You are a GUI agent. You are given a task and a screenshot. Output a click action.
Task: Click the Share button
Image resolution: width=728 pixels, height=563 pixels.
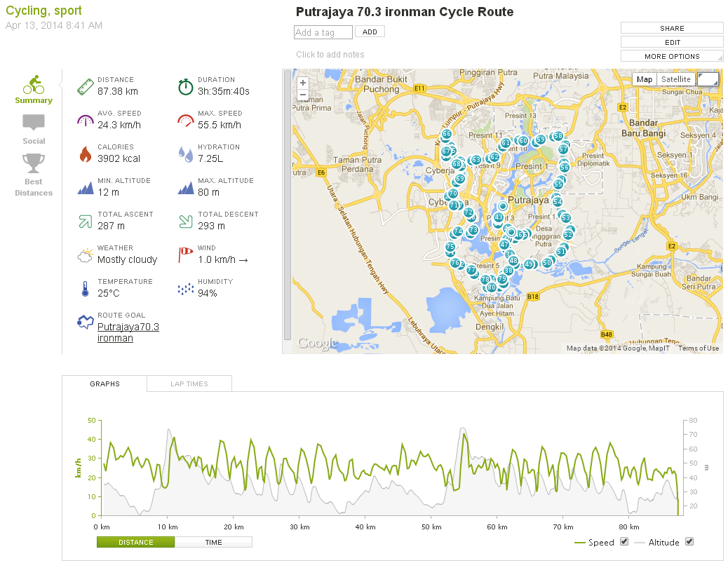tap(672, 28)
